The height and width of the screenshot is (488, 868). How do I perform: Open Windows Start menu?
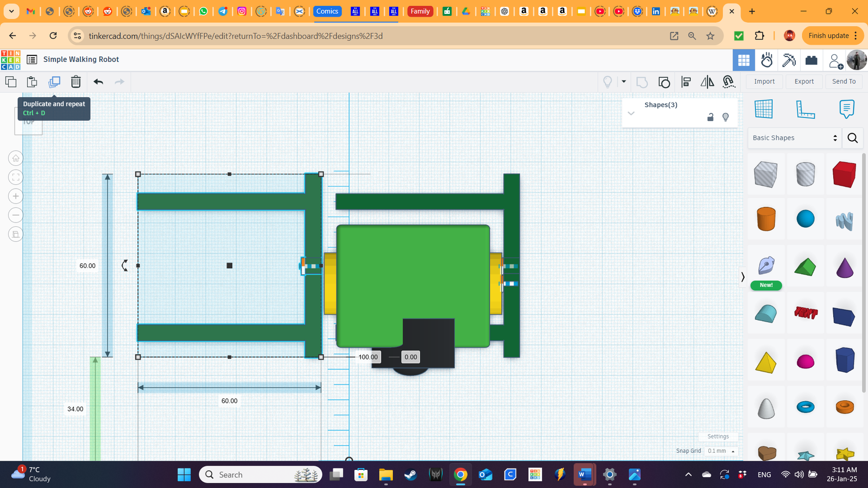184,475
